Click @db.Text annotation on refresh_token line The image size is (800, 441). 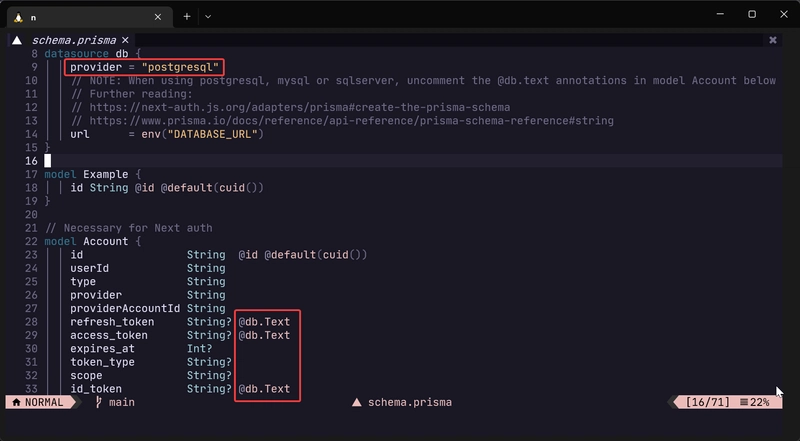(264, 322)
